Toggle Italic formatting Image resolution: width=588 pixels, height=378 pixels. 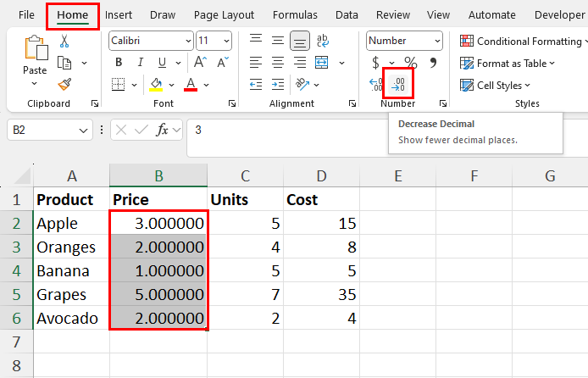coord(141,62)
